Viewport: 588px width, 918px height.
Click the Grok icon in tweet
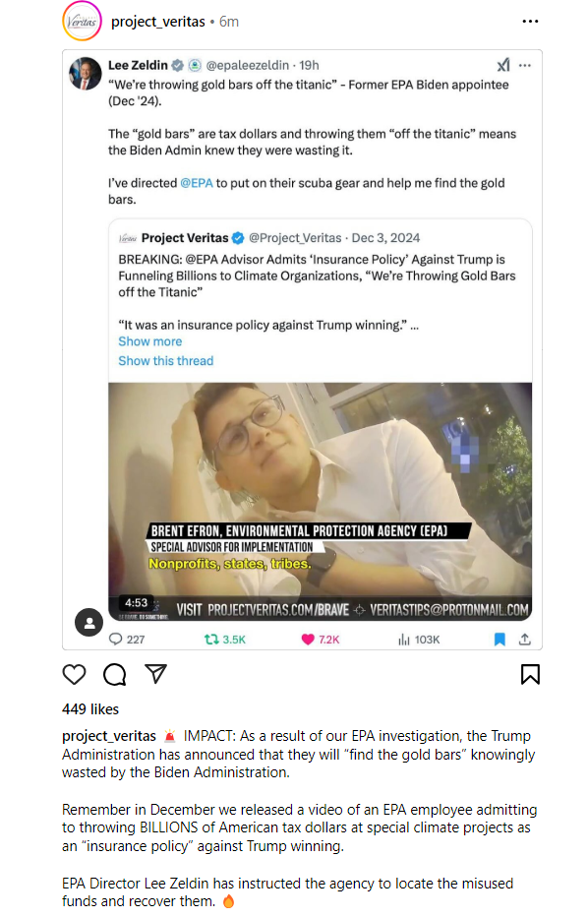503,65
